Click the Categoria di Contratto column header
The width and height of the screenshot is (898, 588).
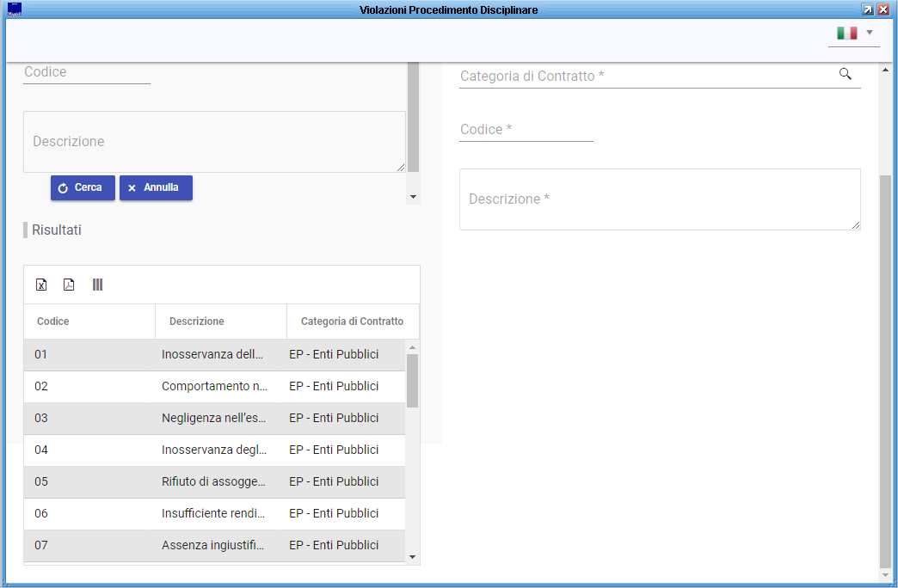pos(352,322)
